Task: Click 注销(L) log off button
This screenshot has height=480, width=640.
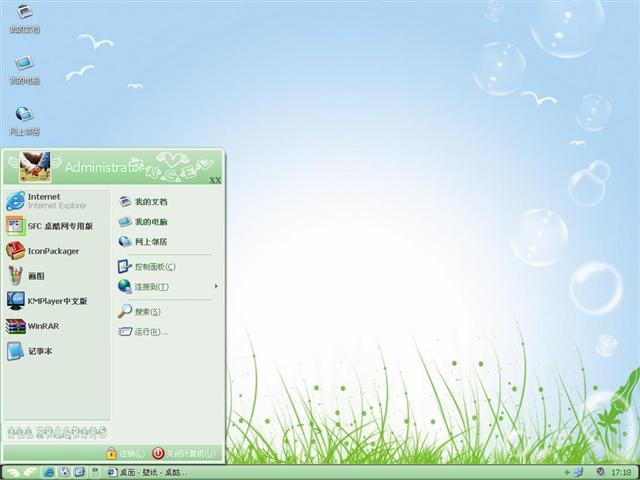Action: 125,453
